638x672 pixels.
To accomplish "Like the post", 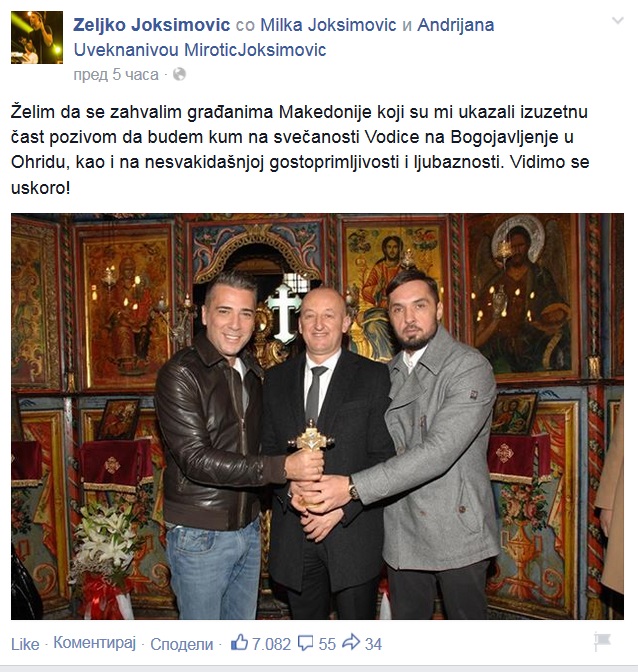I will pos(25,644).
